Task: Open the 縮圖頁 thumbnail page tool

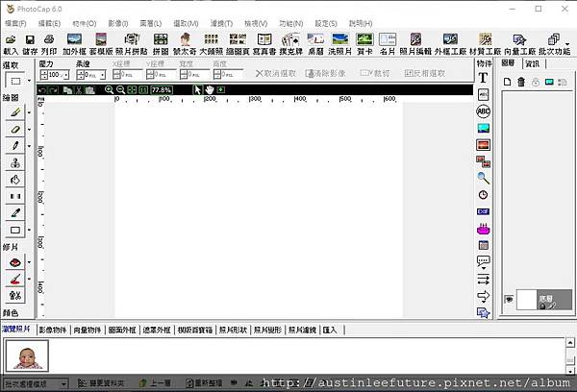Action: pyautogui.click(x=238, y=44)
